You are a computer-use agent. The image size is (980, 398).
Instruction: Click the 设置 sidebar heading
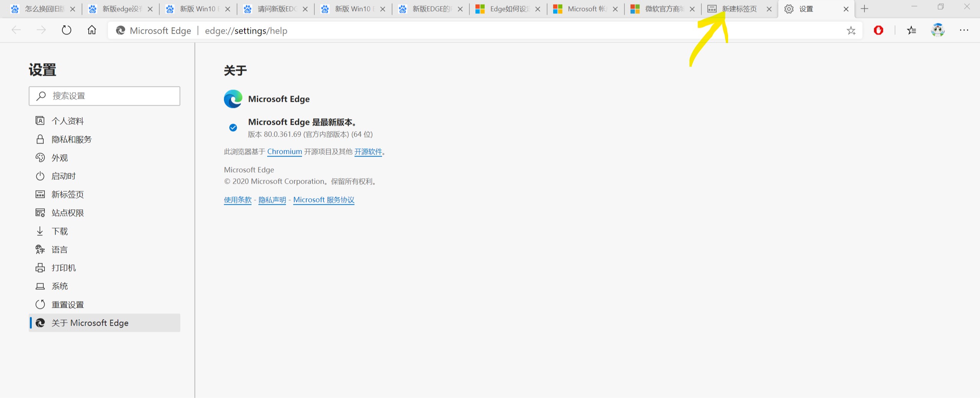(x=42, y=70)
